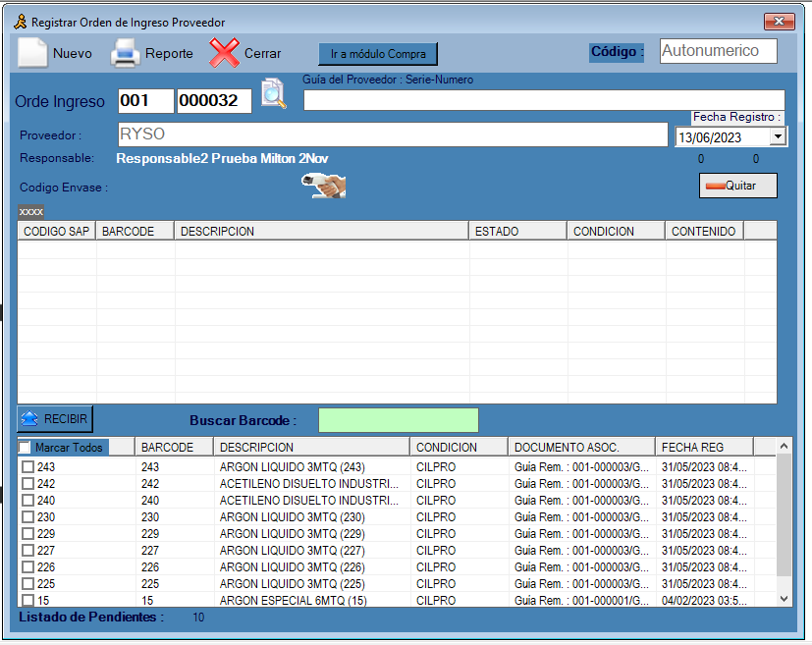This screenshot has height=645, width=812.
Task: Check the box for row 240
Action: [x=27, y=501]
